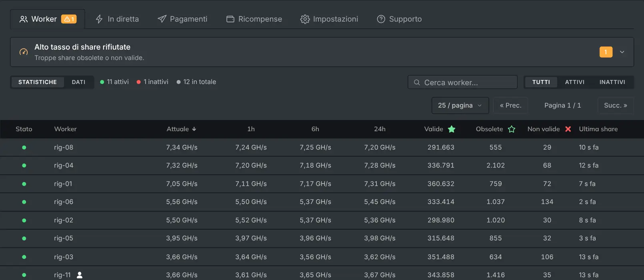Open the 25 / pagina dropdown
Viewport: 644px width, 280px height.
460,106
